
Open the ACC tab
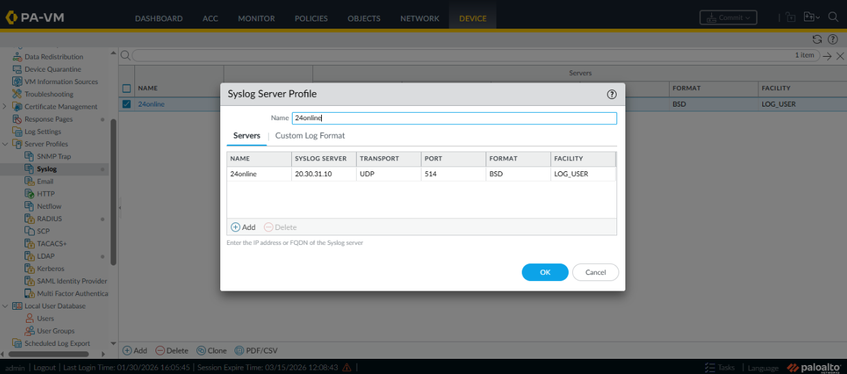pos(210,18)
